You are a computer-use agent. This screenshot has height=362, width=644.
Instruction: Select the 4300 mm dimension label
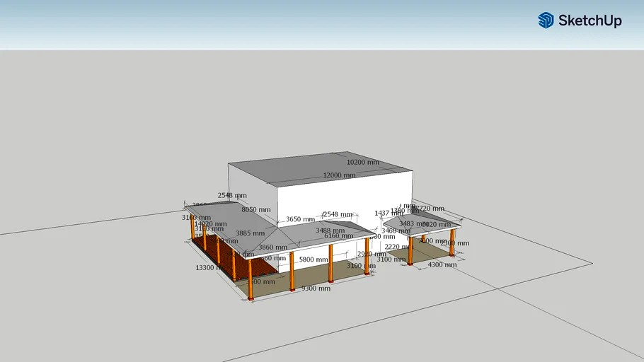pyautogui.click(x=442, y=264)
